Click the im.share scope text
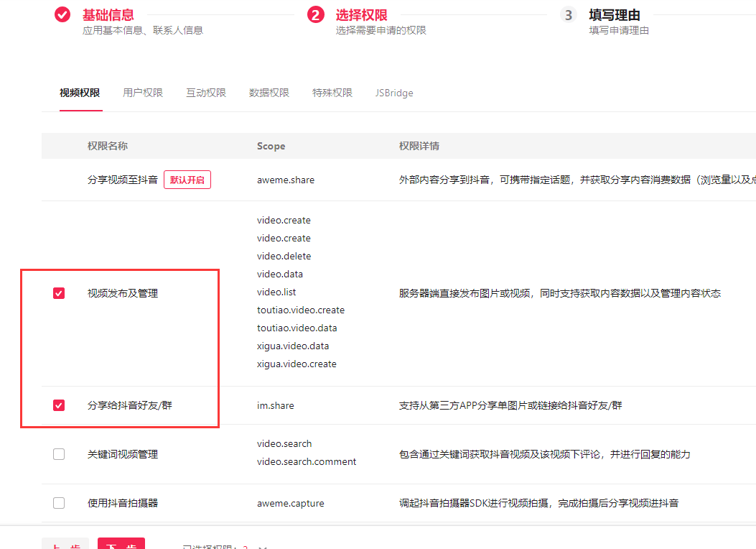 pos(275,405)
